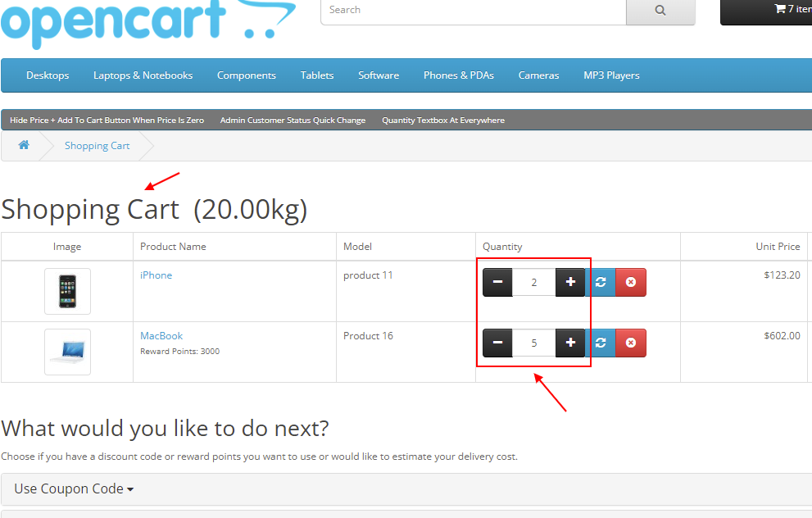
Task: Select the $602.00 unit price text
Action: 782,336
